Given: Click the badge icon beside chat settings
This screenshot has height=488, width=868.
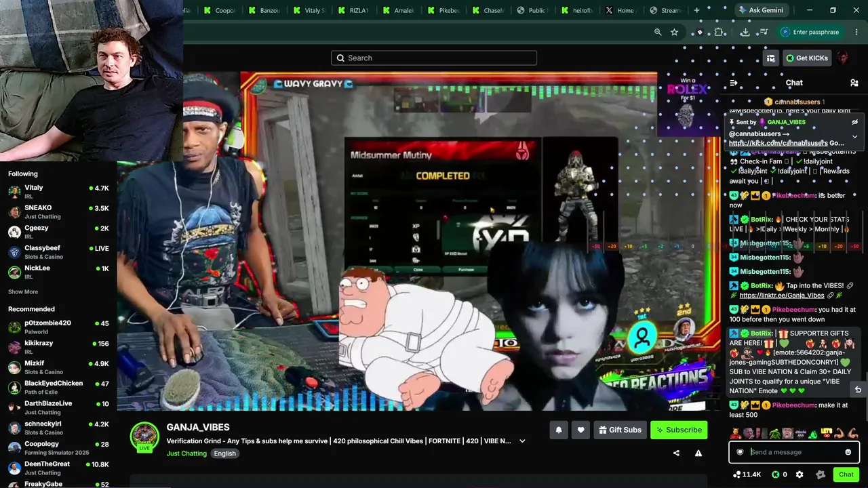Looking at the screenshot, I should coord(821,474).
